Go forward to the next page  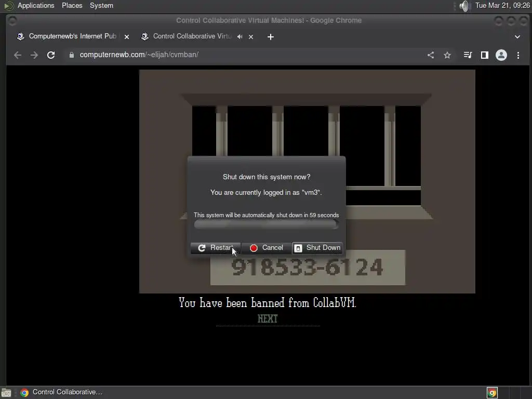tap(34, 55)
